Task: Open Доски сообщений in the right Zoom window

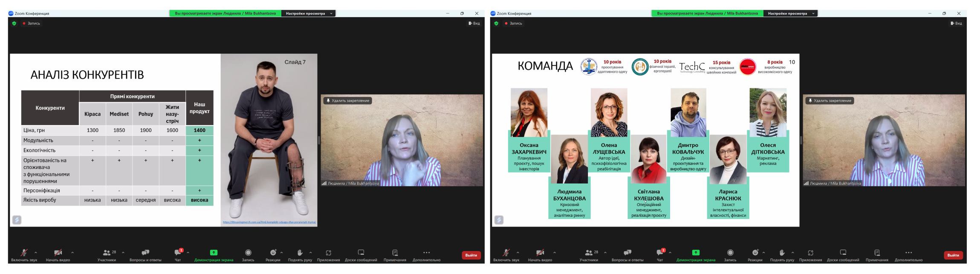Action: pos(843,254)
